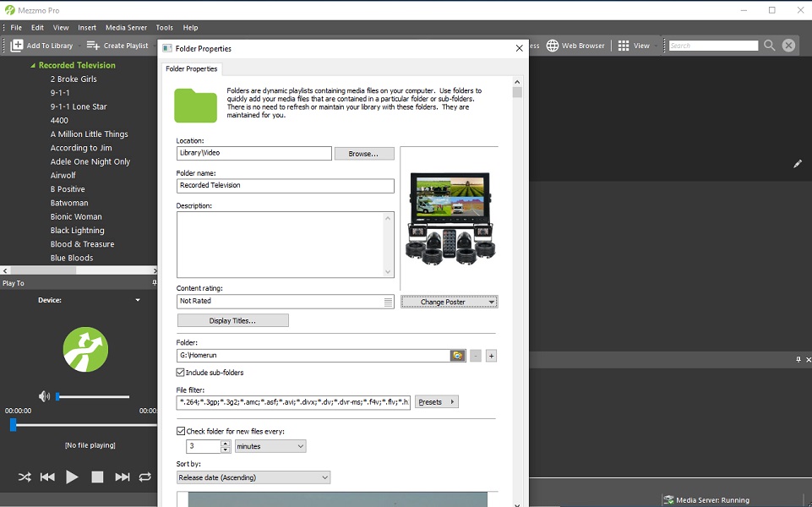
Task: Open the Presets file filter menu
Action: click(x=437, y=402)
